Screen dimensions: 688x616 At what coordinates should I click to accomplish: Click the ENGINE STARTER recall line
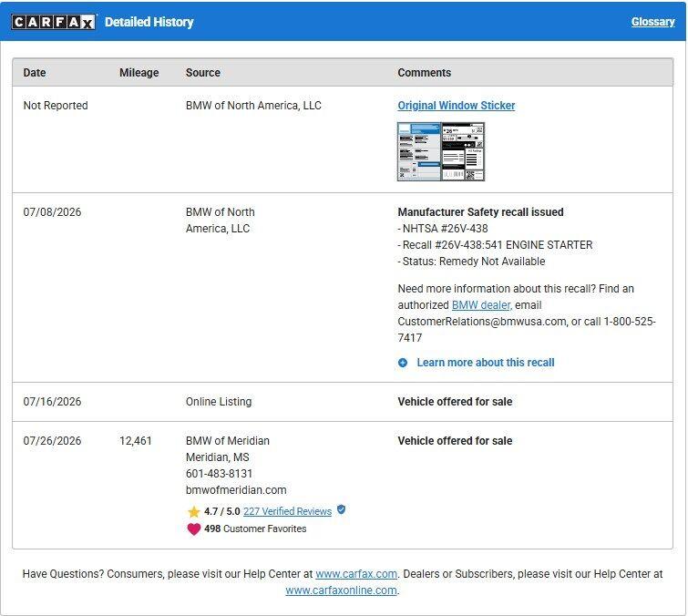point(495,245)
